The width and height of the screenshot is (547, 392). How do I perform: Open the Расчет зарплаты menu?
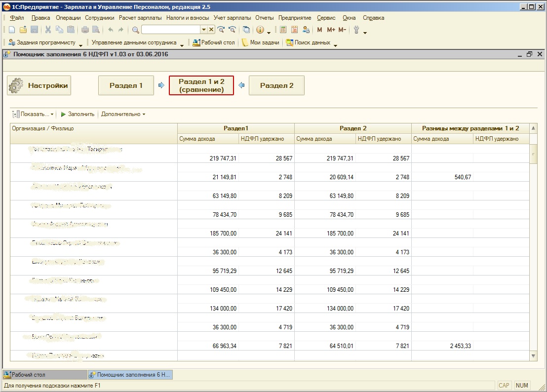click(140, 18)
